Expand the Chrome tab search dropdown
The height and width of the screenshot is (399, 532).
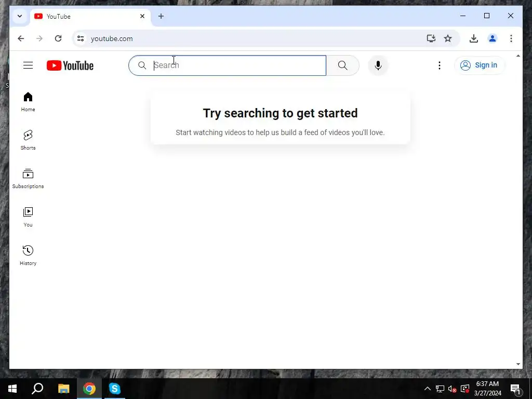coord(20,16)
